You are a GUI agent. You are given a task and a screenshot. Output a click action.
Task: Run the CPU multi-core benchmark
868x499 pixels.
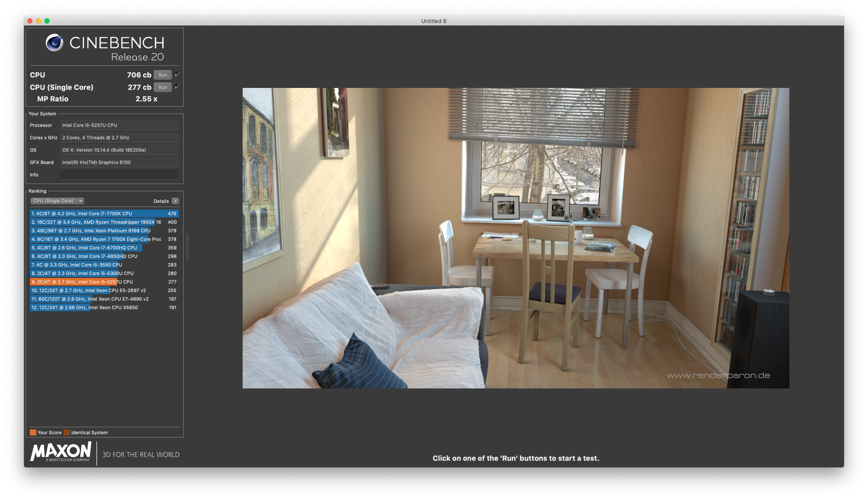(x=163, y=75)
